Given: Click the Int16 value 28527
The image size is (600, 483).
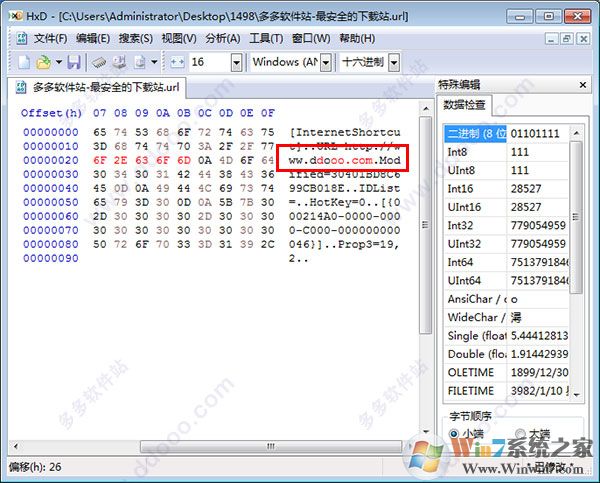Looking at the screenshot, I should pos(526,189).
